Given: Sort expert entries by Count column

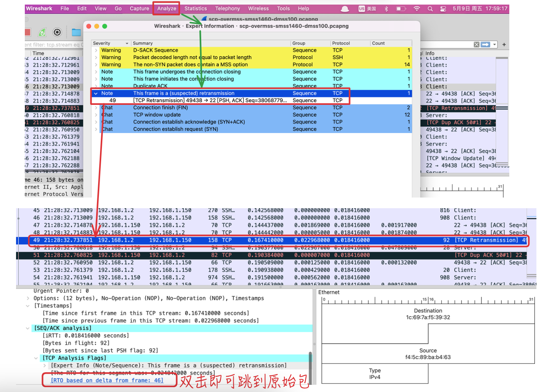Looking at the screenshot, I should 391,43.
